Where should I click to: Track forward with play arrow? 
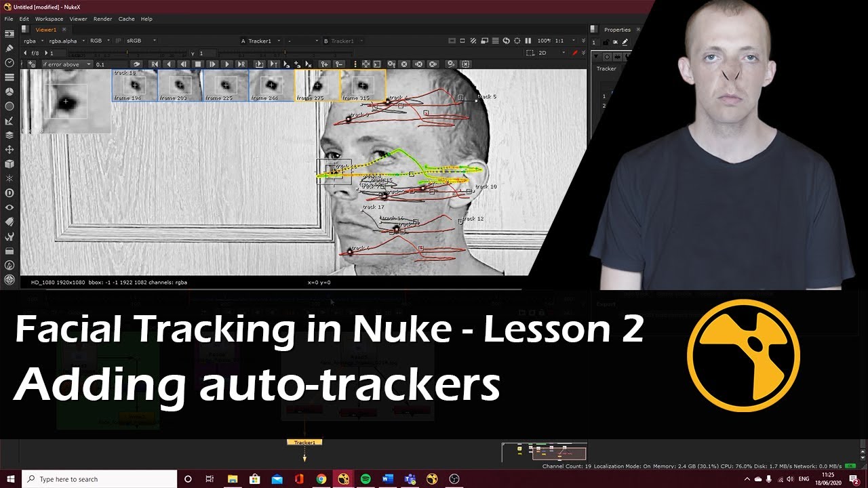click(227, 64)
